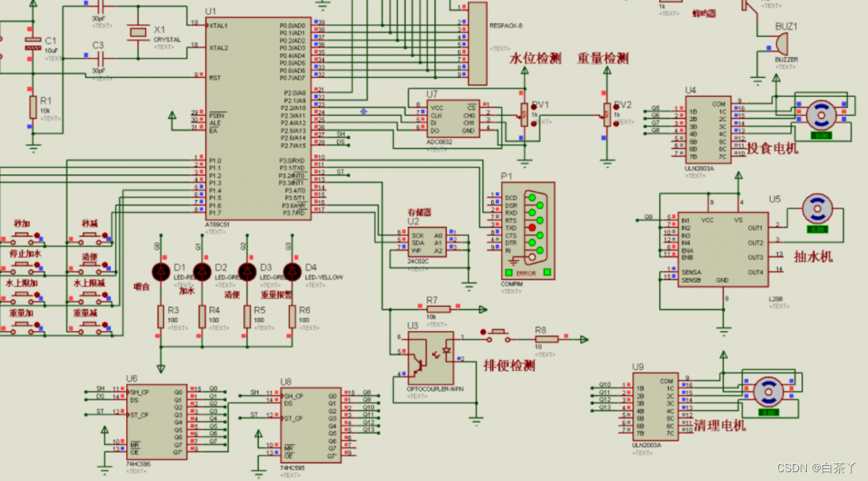868x481 pixels.
Task: Select resistor R7 10k
Action: click(438, 309)
